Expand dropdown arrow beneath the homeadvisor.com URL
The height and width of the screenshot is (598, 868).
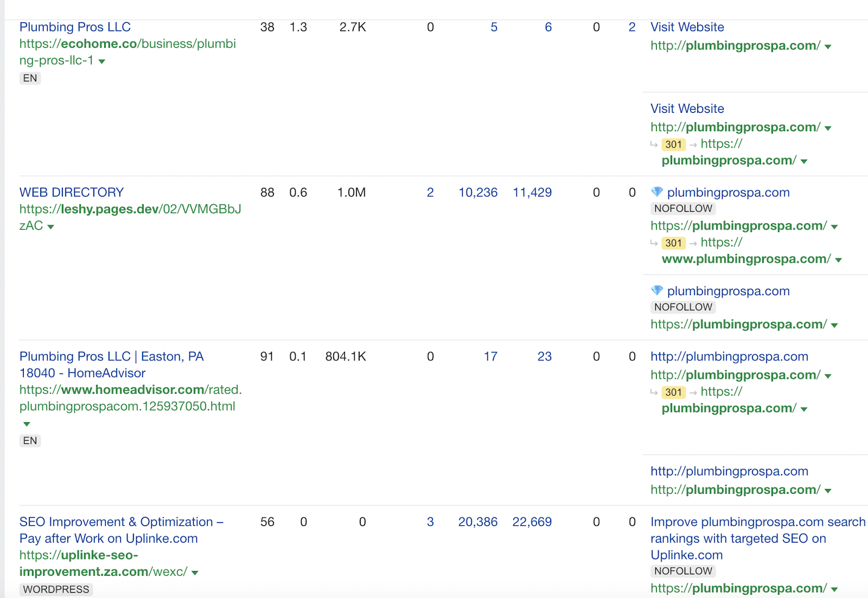27,424
